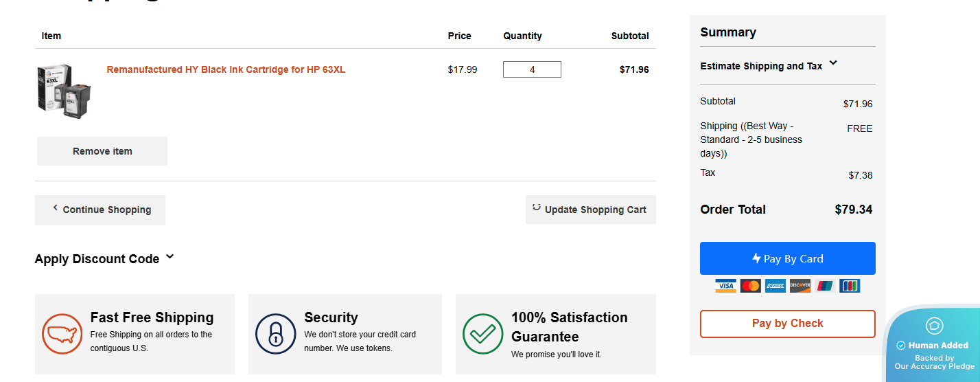Click the padlock Security icon
The image size is (980, 382).
[275, 334]
